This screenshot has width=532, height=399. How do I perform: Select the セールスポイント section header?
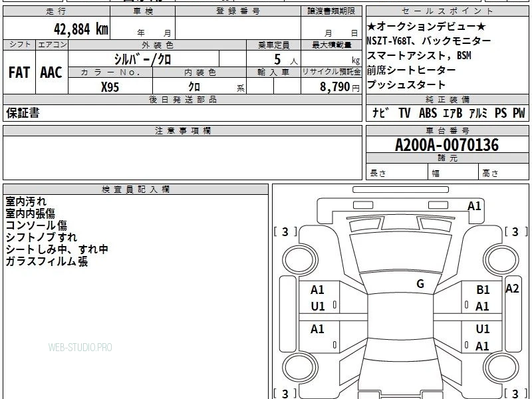pos(447,11)
